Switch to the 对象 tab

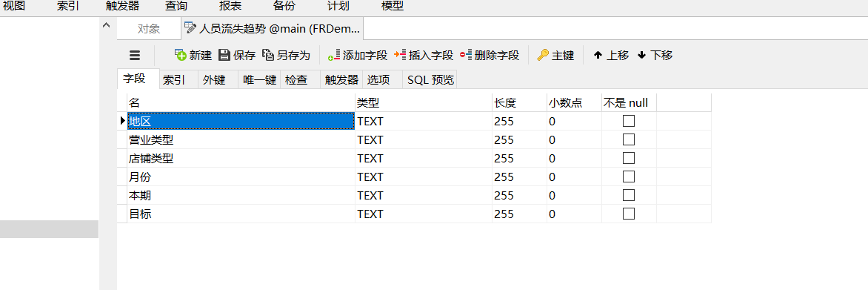pos(149,29)
